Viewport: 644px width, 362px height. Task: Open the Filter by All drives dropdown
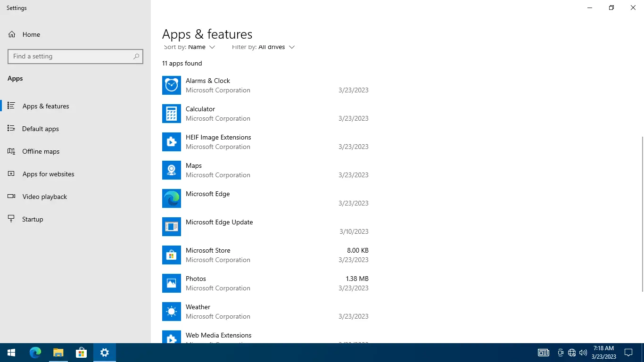pos(263,47)
